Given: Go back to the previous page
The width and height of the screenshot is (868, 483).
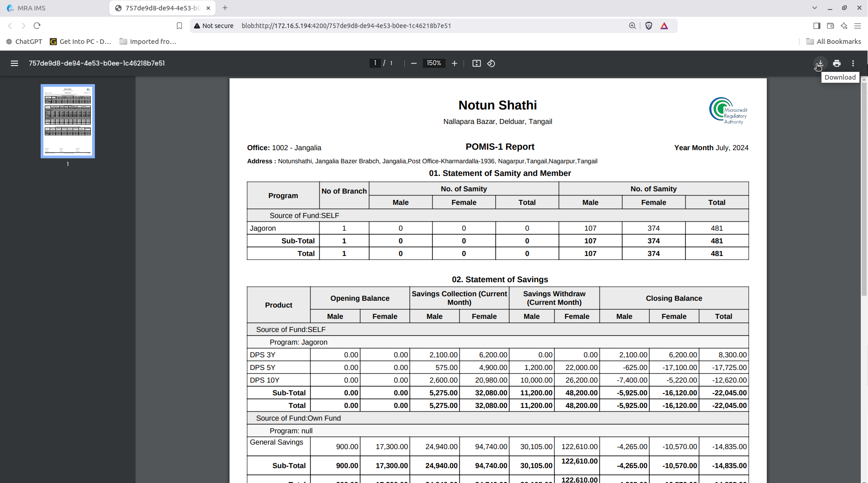Looking at the screenshot, I should pos(10,26).
